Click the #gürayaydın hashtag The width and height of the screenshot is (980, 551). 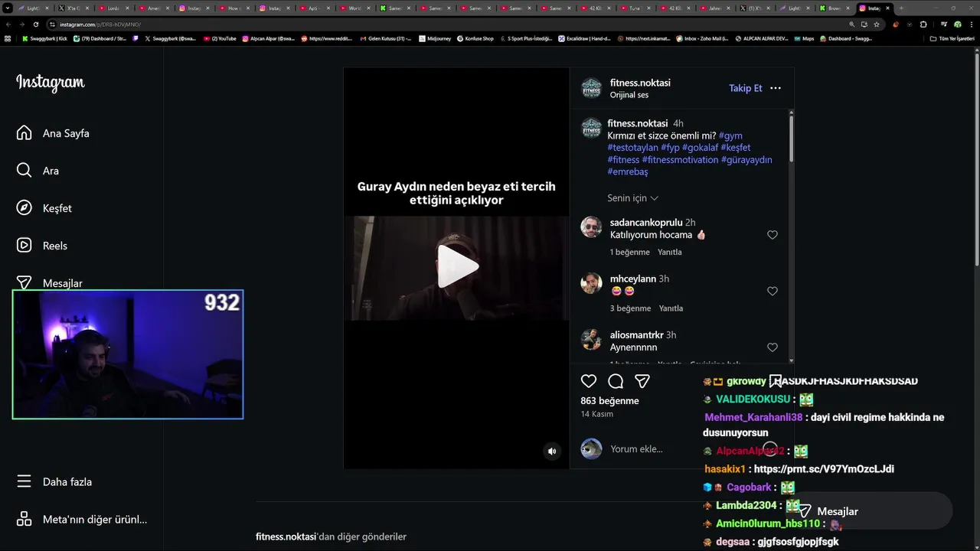pos(746,160)
